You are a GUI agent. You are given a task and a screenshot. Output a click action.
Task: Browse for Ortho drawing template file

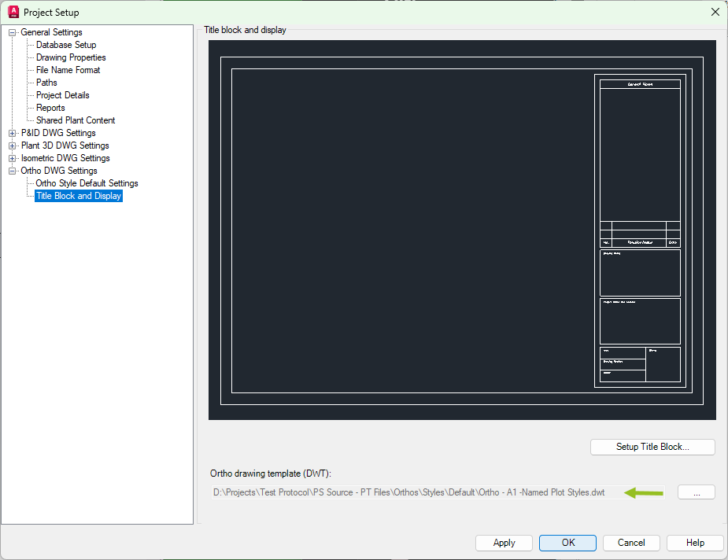coord(696,492)
